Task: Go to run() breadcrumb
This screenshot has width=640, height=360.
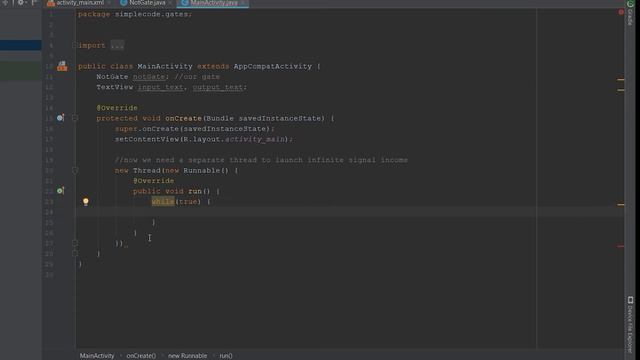Action: click(226, 356)
